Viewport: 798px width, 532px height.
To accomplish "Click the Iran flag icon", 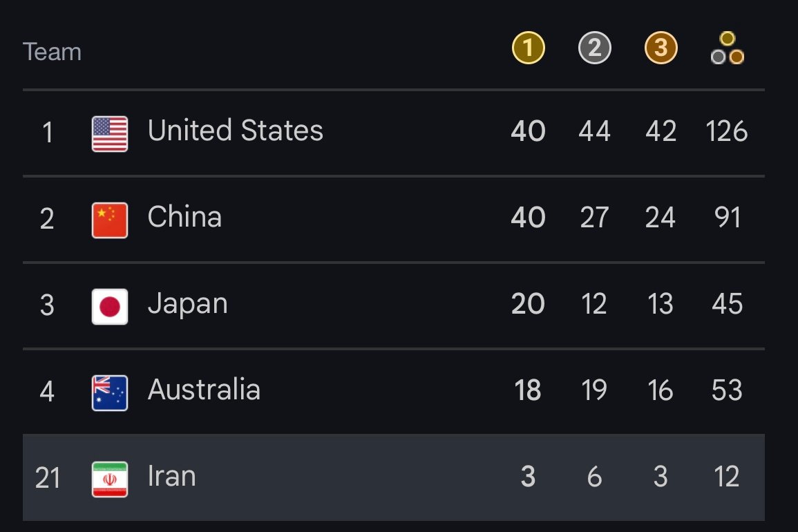I will pyautogui.click(x=109, y=479).
